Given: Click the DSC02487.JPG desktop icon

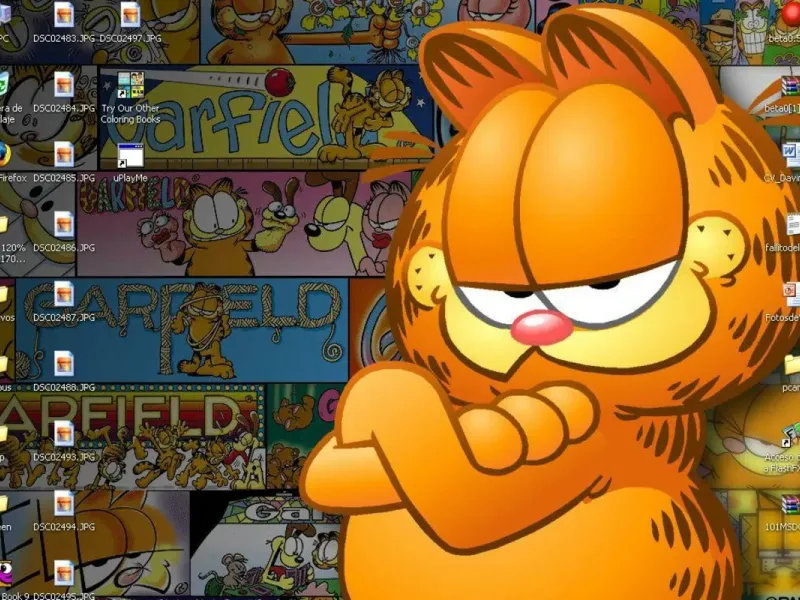Looking at the screenshot, I should pyautogui.click(x=64, y=294).
